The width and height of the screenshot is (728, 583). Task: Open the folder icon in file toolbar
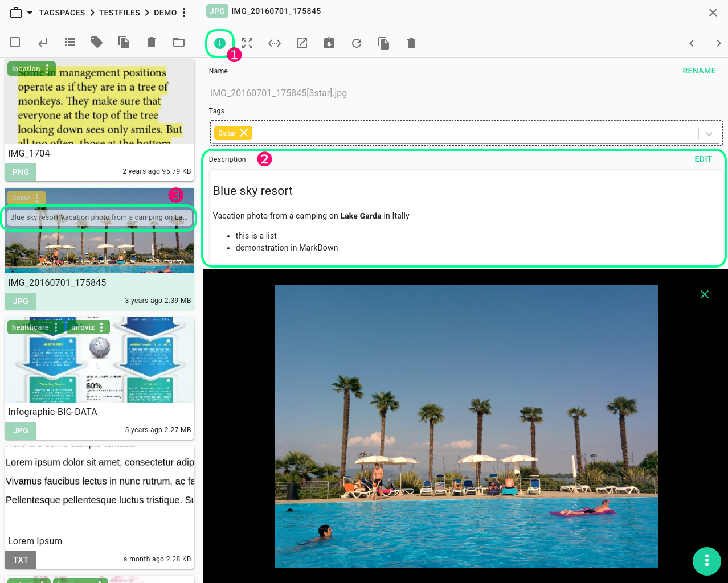click(179, 42)
